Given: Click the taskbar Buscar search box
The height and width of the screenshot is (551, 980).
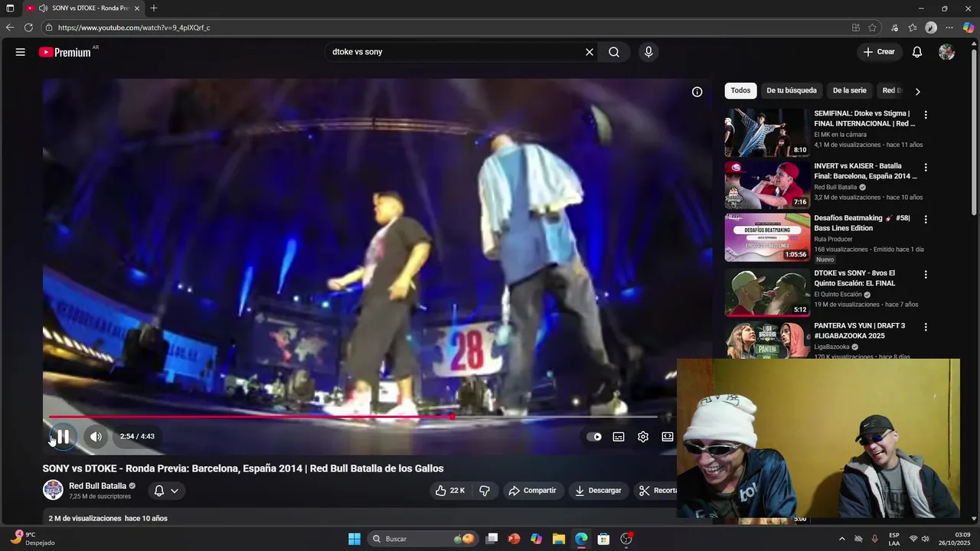Looking at the screenshot, I should click(423, 539).
